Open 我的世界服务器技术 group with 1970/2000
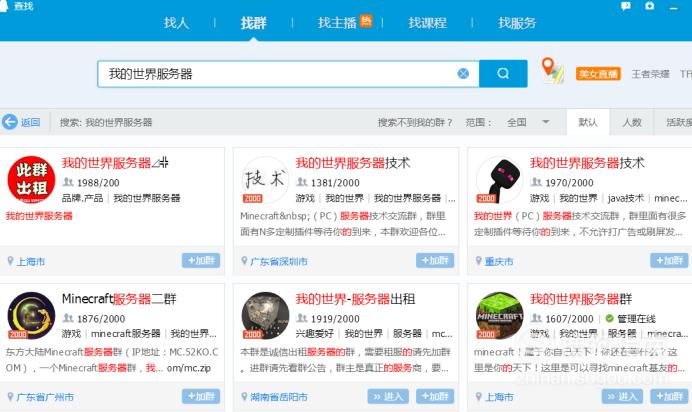This screenshot has height=412, width=692. 587,163
